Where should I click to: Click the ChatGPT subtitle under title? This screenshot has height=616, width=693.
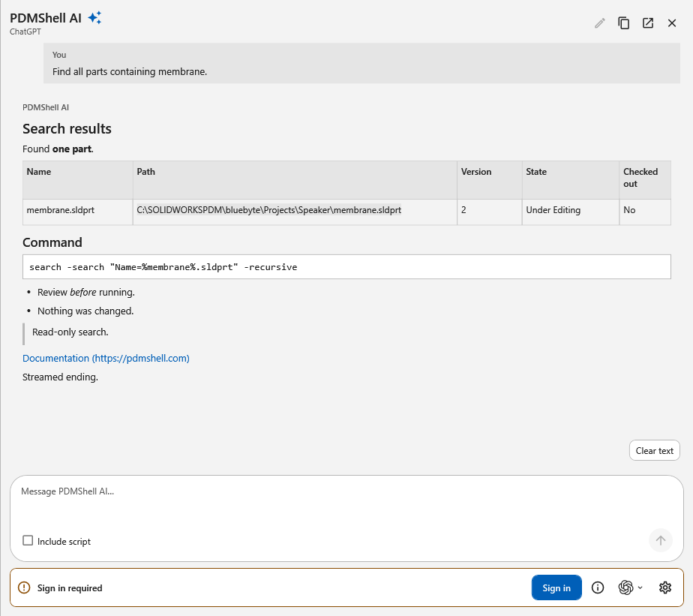[x=25, y=32]
